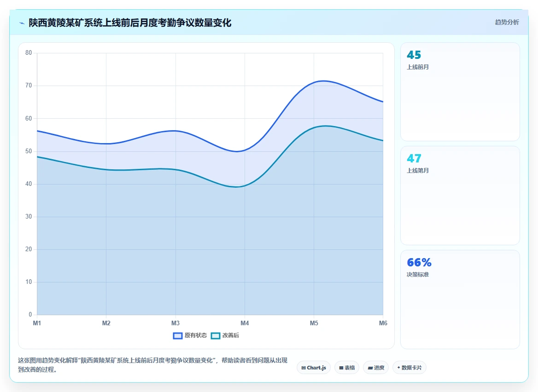Hide the 原有状态 series via legend label
Image resolution: width=538 pixels, height=392 pixels.
[196, 335]
